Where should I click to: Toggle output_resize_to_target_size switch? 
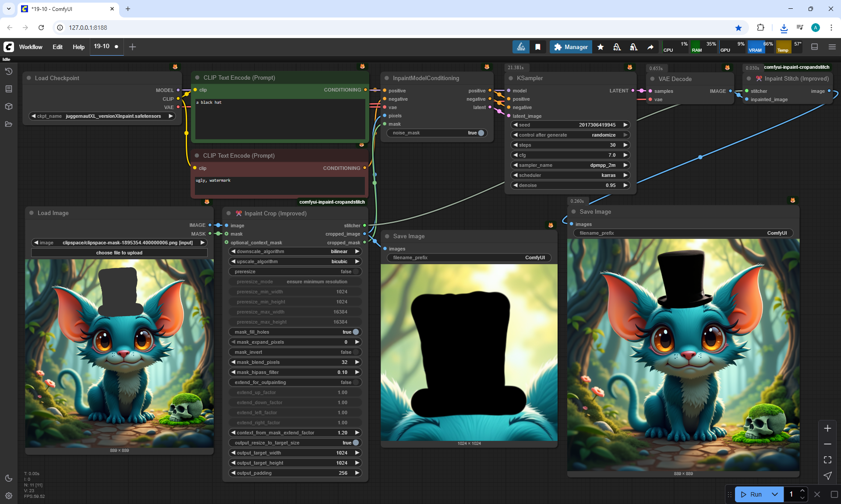(355, 443)
